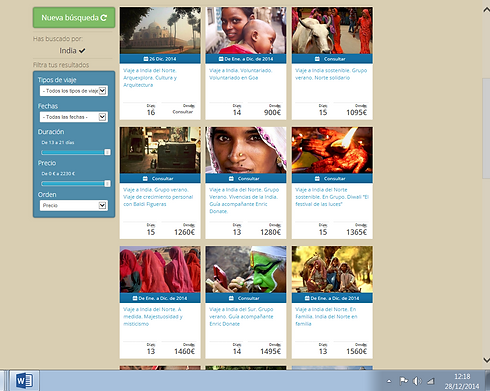Open the Orden Precio dropdown

click(74, 205)
